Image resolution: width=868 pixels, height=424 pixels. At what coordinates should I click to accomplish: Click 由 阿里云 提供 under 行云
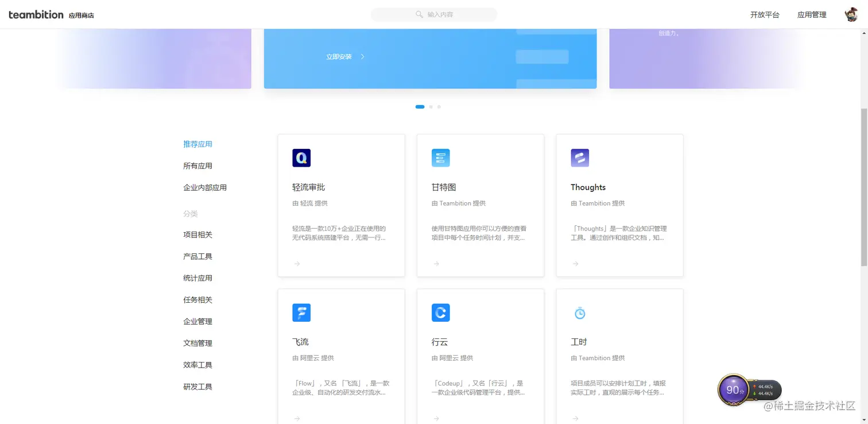pos(452,358)
